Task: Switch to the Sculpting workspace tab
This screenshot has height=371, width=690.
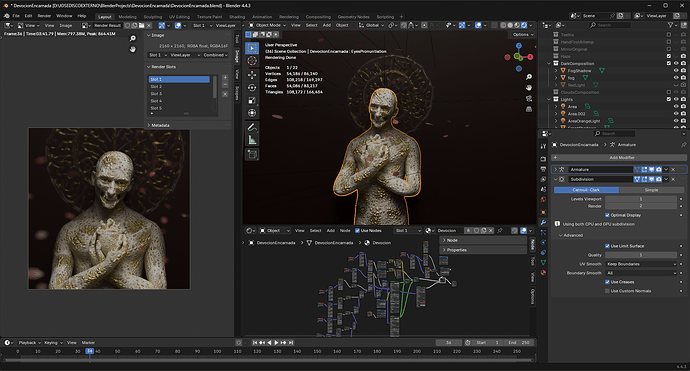Action: pos(153,17)
